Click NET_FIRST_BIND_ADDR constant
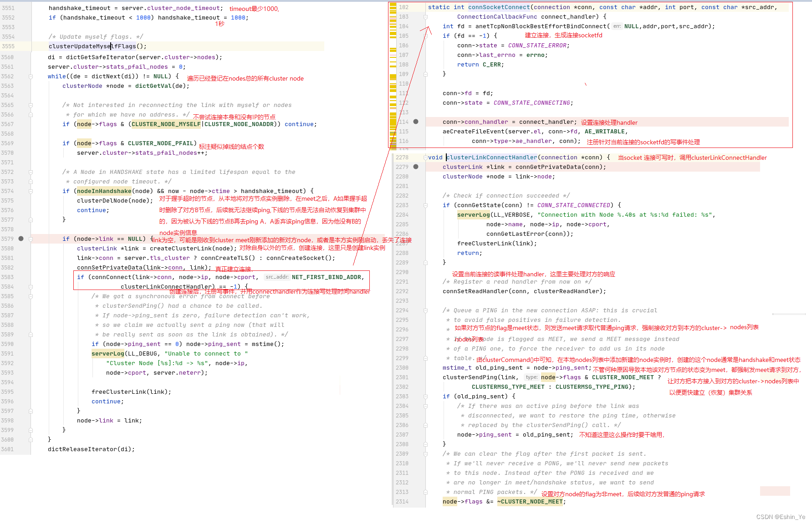This screenshot has height=524, width=812. coord(327,277)
